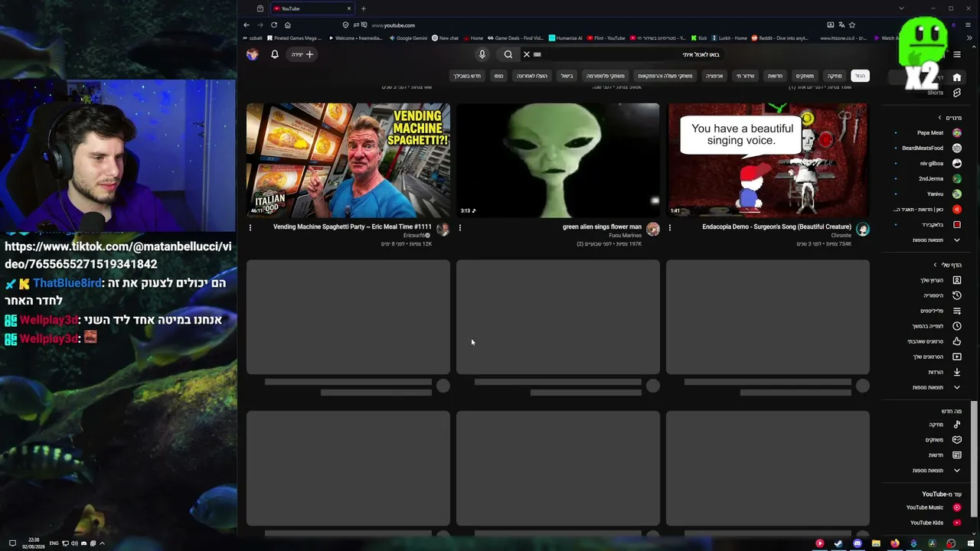Open Discord from the taskbar
Screen dimensions: 980x551
pyautogui.click(x=857, y=544)
